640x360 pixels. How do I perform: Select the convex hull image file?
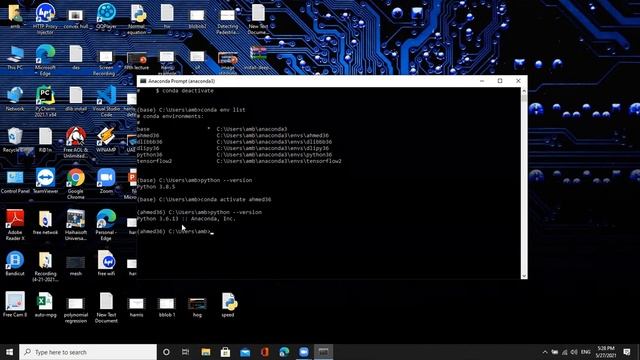point(76,19)
